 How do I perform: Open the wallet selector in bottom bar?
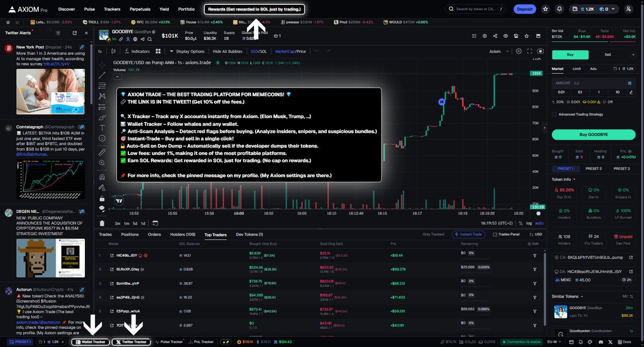pos(53,342)
